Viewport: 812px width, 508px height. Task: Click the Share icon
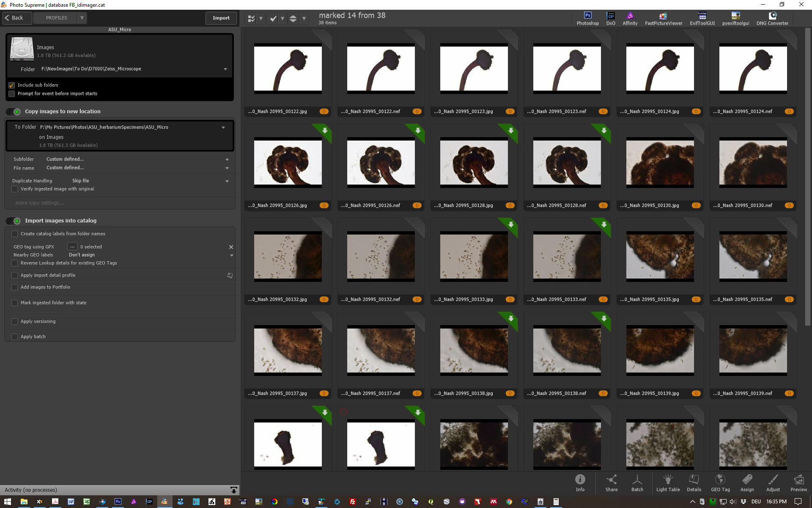click(x=611, y=483)
